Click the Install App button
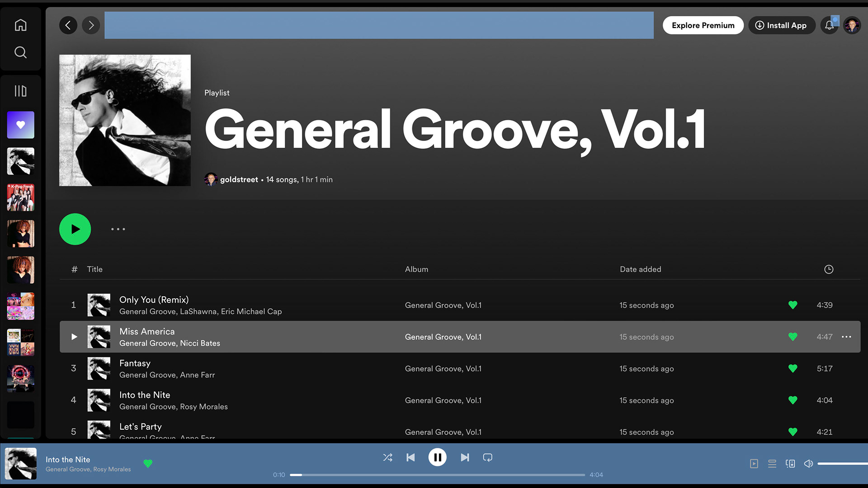The height and width of the screenshot is (488, 868). pyautogui.click(x=782, y=25)
